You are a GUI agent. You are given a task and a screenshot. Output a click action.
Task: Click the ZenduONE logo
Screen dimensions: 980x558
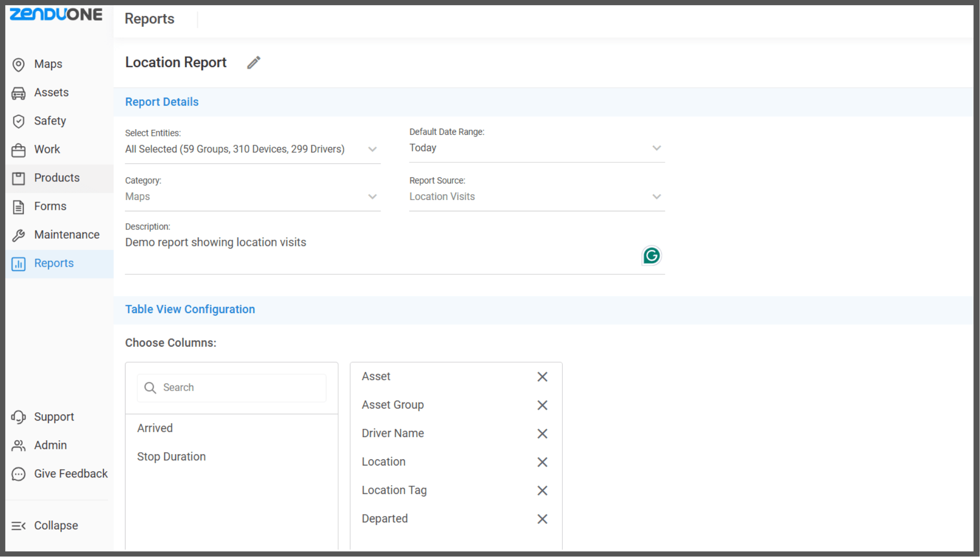click(x=56, y=14)
